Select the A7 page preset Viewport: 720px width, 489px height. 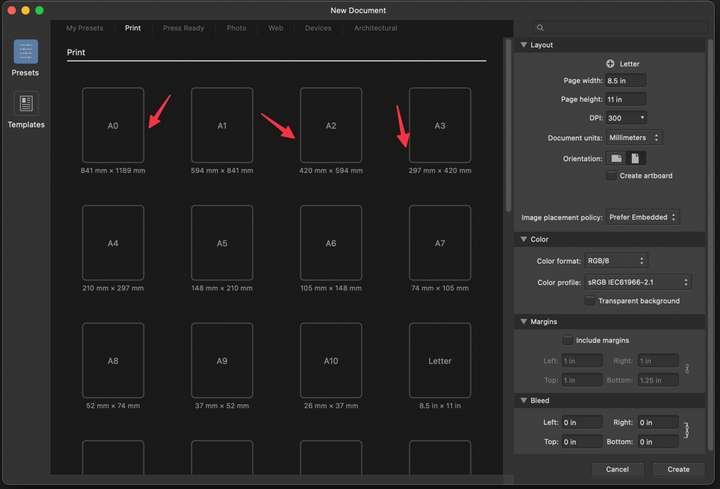(440, 243)
